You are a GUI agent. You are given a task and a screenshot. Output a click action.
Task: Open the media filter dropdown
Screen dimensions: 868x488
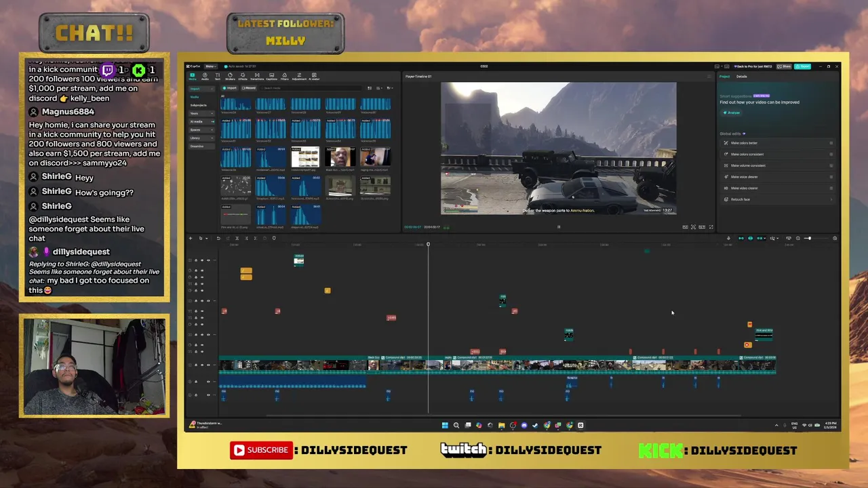(389, 88)
